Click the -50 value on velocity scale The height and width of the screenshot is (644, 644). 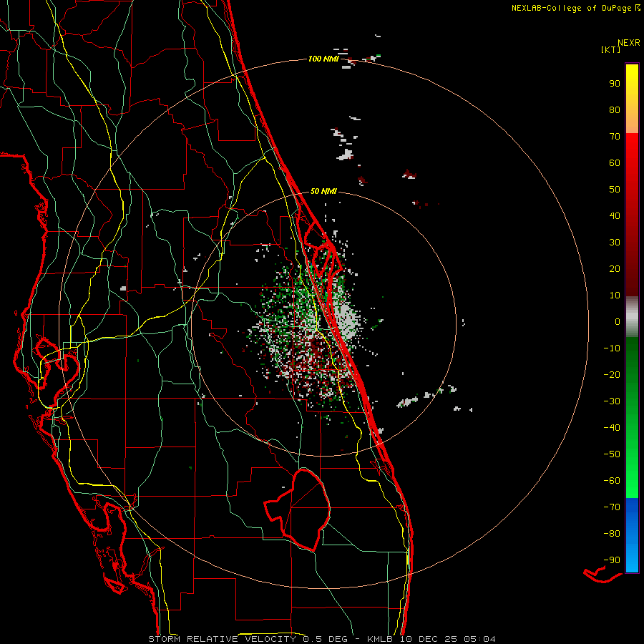[x=612, y=454]
